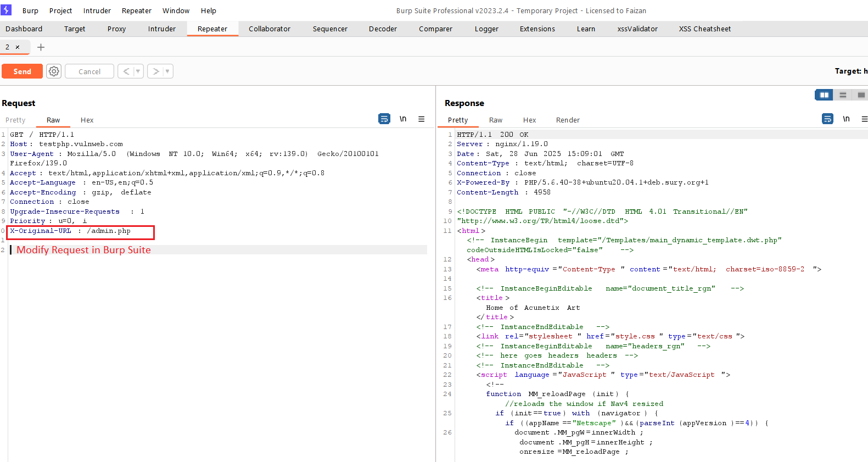Open Request panel hamburger menu
Viewport: 868px width, 462px height.
pyautogui.click(x=422, y=119)
